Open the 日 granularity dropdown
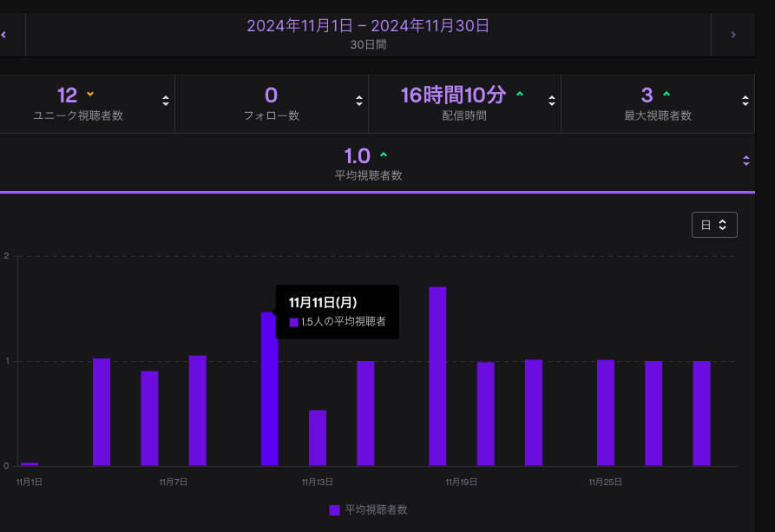This screenshot has height=532, width=775. pyautogui.click(x=713, y=225)
